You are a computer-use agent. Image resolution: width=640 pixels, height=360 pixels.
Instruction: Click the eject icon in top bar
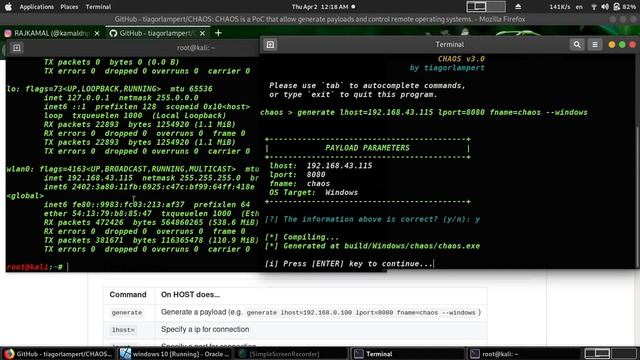tap(518, 7)
